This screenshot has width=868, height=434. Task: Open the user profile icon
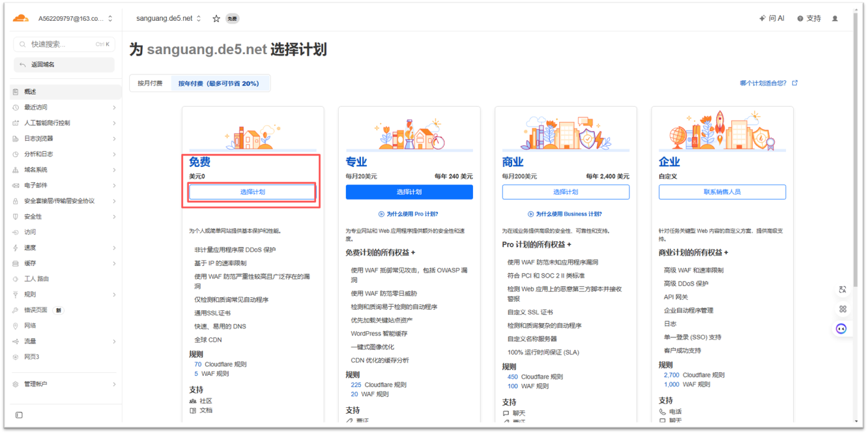[x=835, y=19]
